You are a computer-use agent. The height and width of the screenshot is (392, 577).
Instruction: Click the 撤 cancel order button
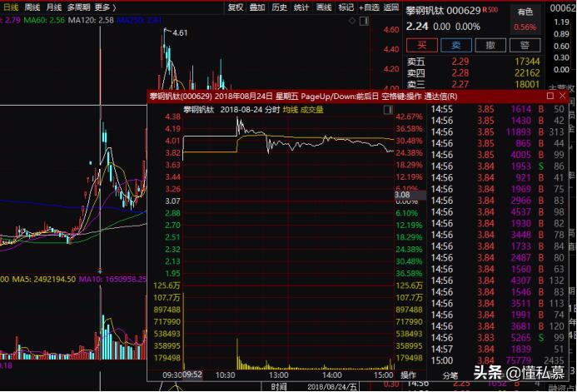point(490,45)
